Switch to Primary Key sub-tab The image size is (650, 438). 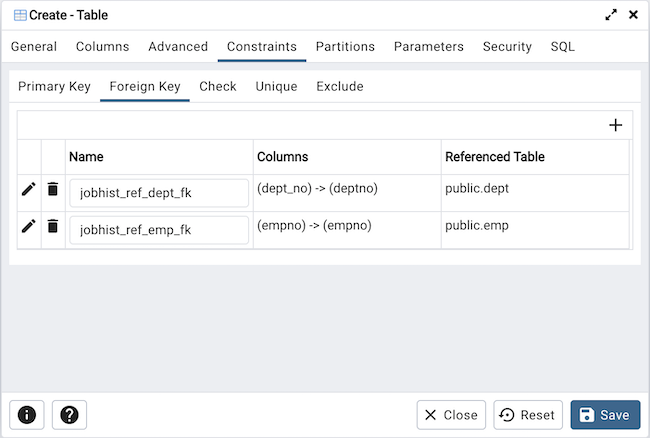54,87
